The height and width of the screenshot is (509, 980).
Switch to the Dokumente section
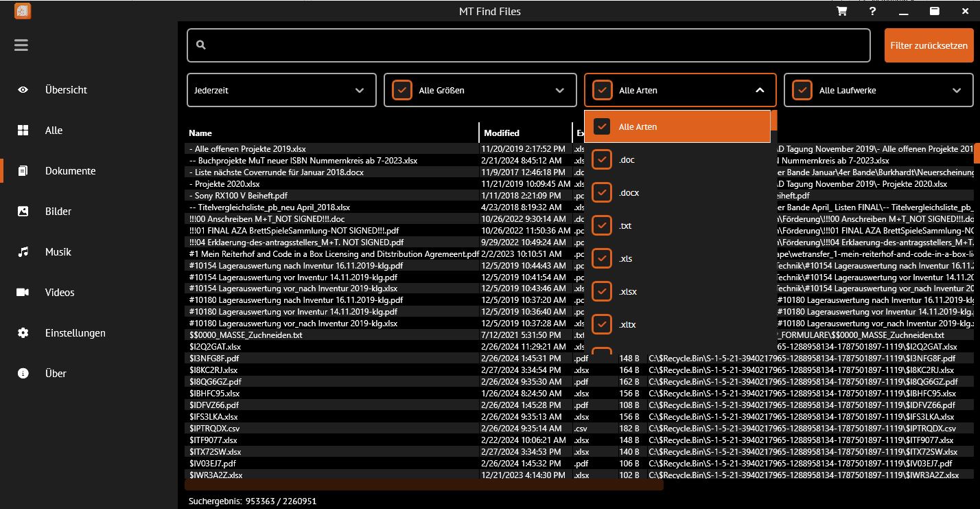click(70, 171)
